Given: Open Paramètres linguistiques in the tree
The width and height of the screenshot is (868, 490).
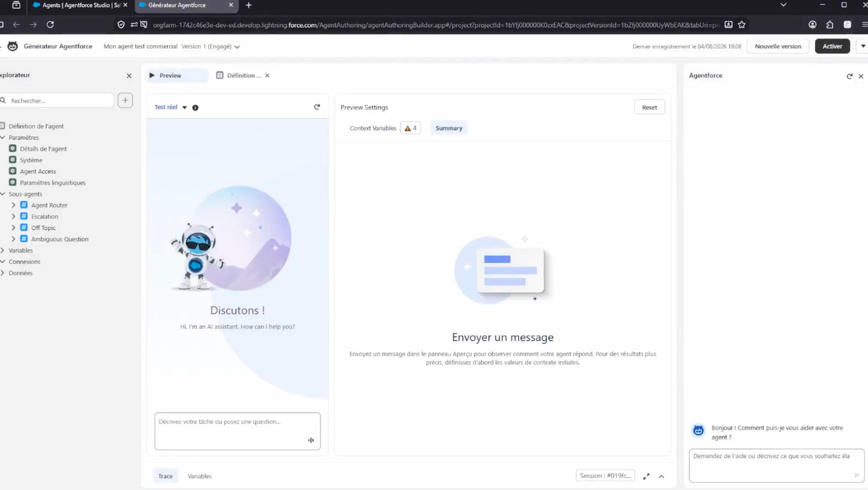Looking at the screenshot, I should (53, 183).
